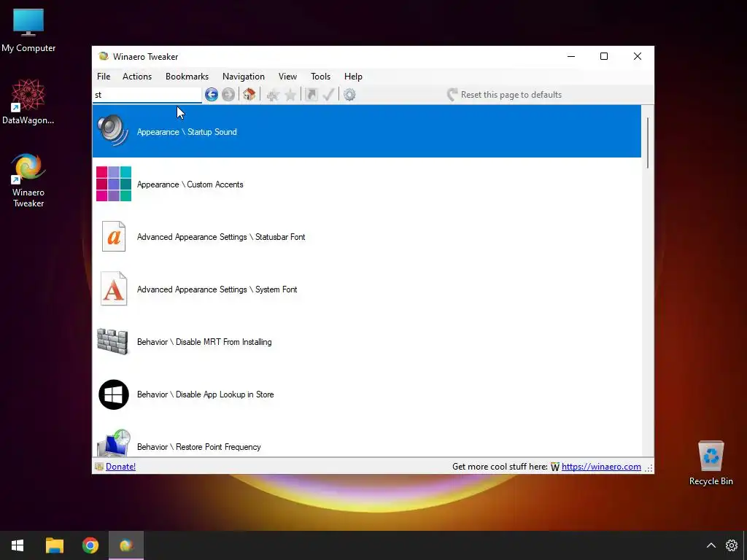The width and height of the screenshot is (747, 560).
Task: Open File Explorer from the taskbar
Action: 54,545
